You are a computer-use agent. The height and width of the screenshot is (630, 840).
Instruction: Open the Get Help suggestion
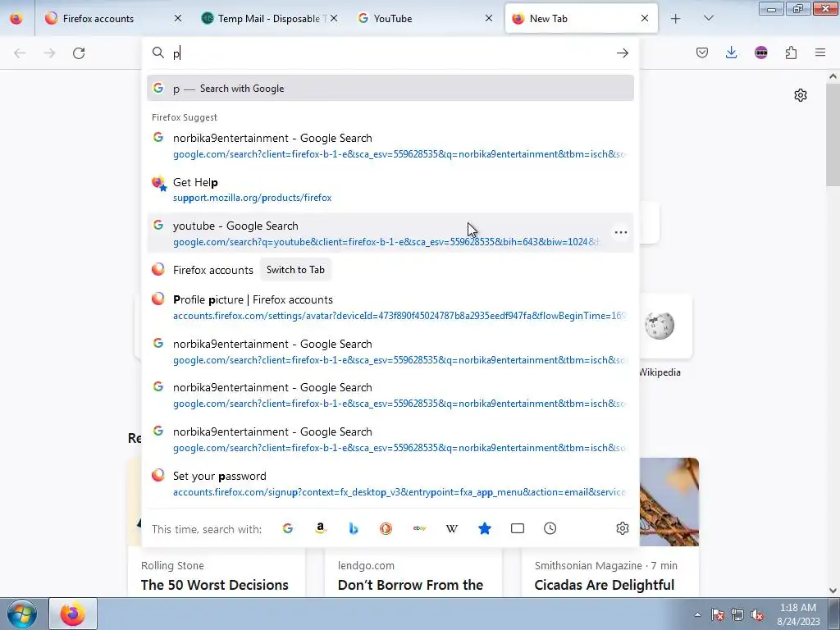point(390,189)
